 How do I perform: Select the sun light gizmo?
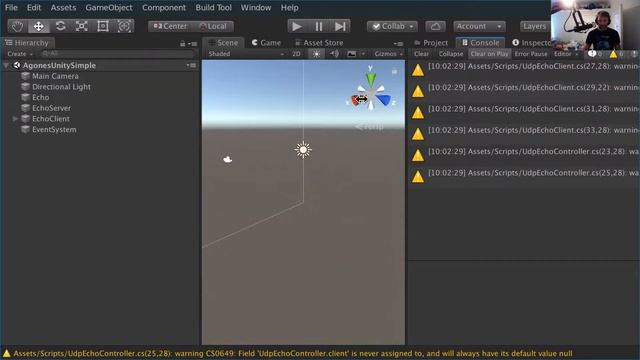(303, 150)
